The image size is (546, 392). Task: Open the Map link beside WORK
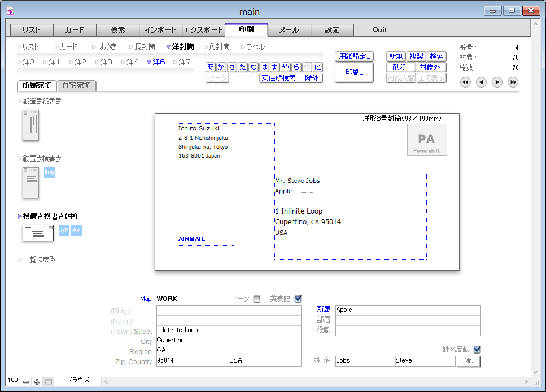click(146, 299)
